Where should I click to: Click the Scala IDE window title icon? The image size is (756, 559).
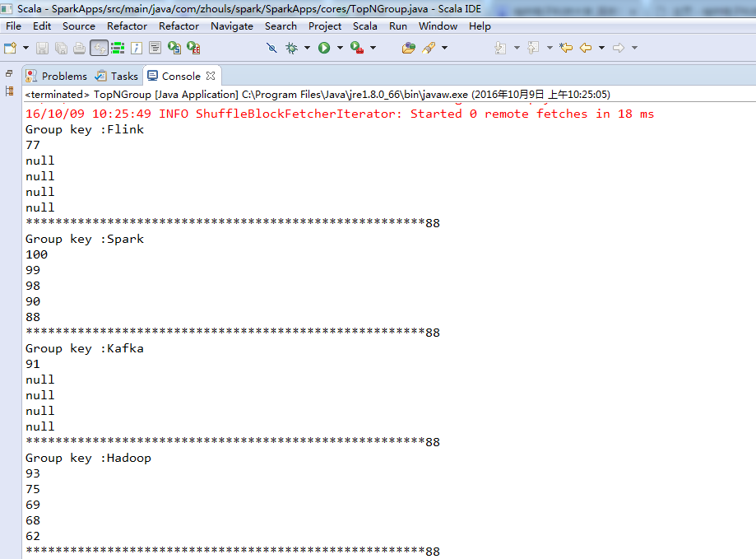point(7,8)
